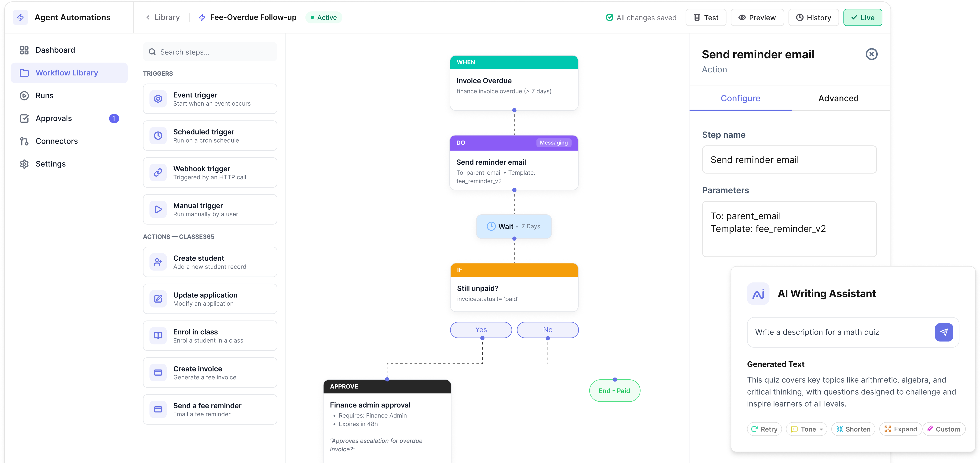Open Approvals in sidebar

69,119
